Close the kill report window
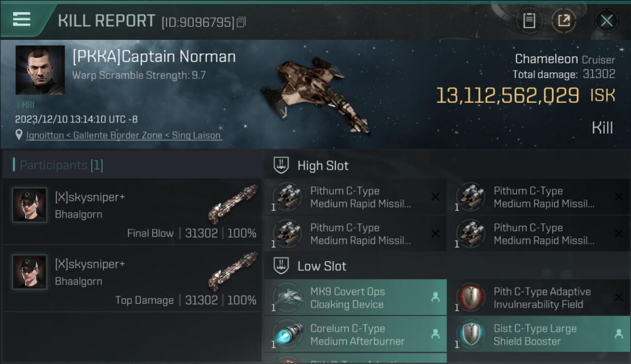The height and width of the screenshot is (364, 631). (606, 20)
